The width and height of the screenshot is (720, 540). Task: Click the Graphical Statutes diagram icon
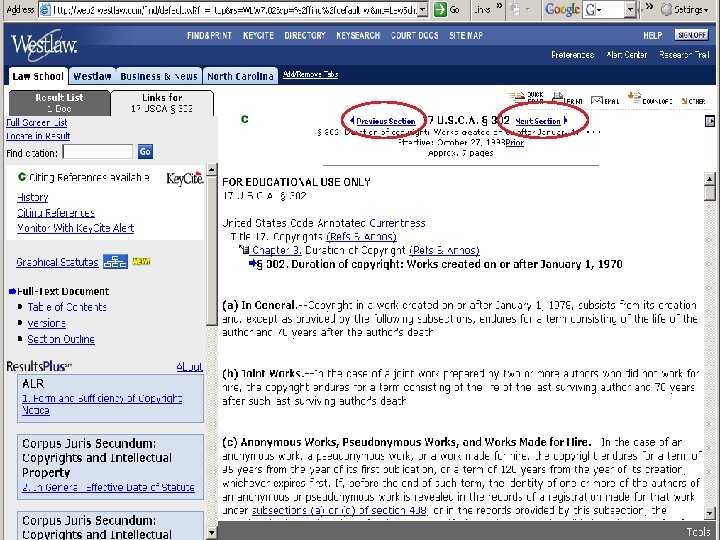coord(115,261)
